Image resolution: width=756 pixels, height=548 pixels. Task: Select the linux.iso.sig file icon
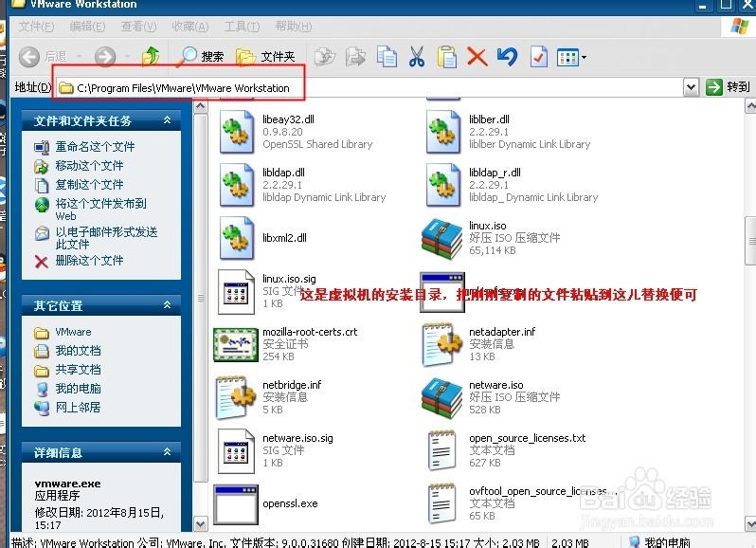(236, 291)
